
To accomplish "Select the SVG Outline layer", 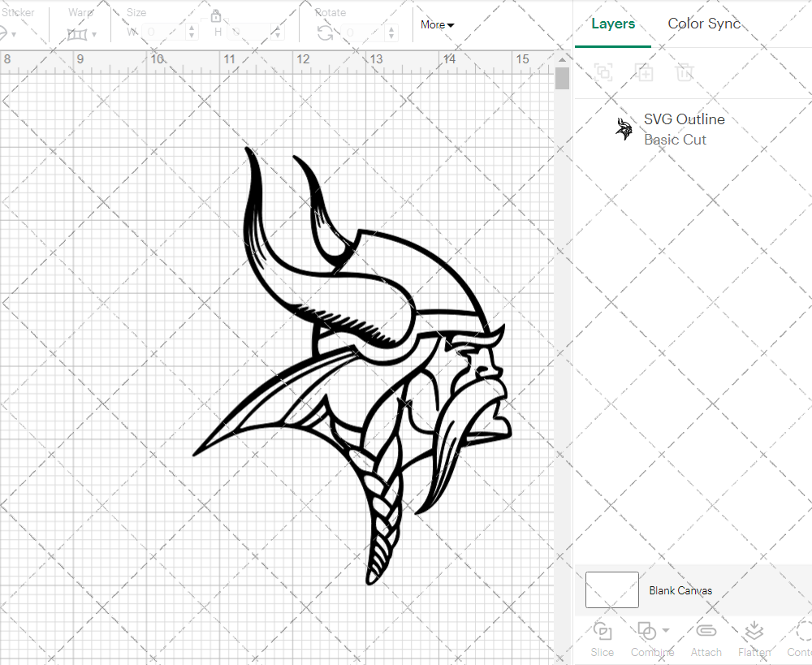I will (x=684, y=129).
